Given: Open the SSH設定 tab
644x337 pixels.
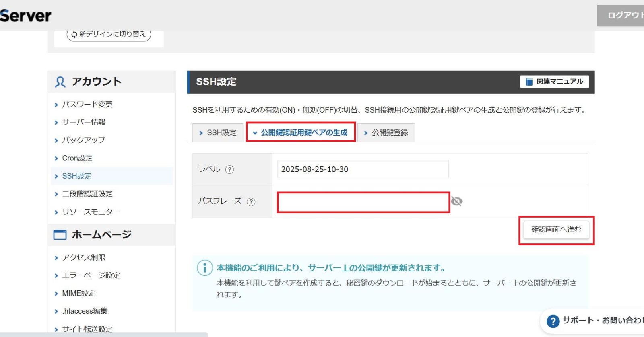Looking at the screenshot, I should 218,133.
